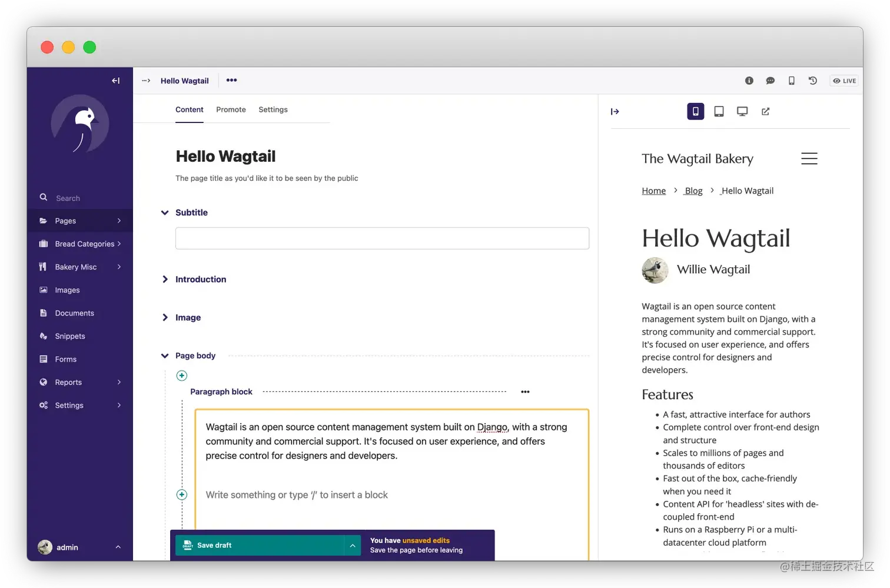Expand the Introduction section
This screenshot has height=588, width=890.
(x=165, y=279)
